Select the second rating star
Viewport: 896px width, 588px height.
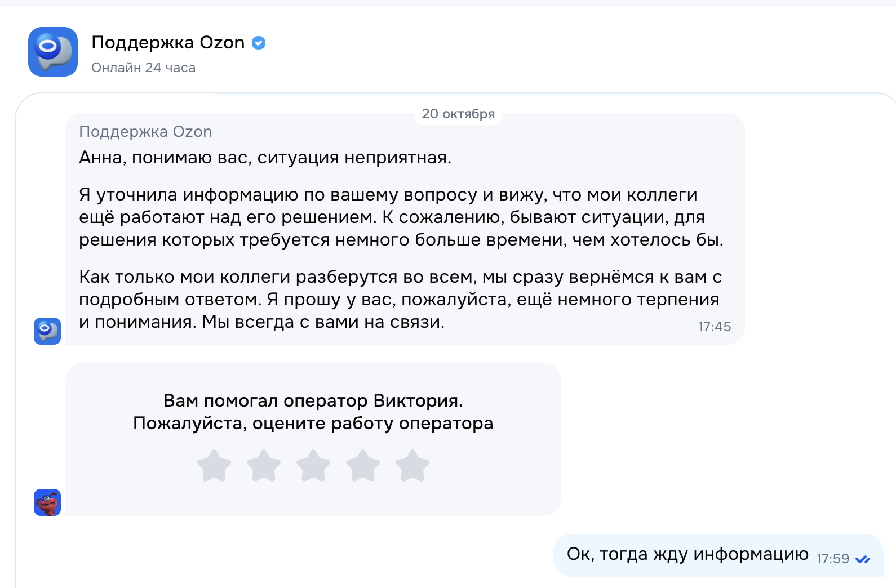tap(264, 466)
